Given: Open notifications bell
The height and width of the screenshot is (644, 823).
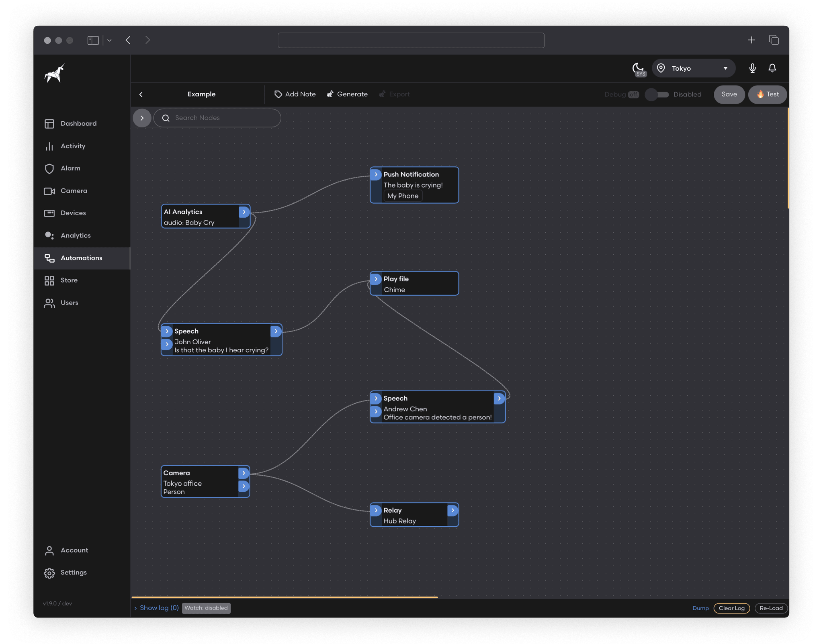Looking at the screenshot, I should coord(772,68).
